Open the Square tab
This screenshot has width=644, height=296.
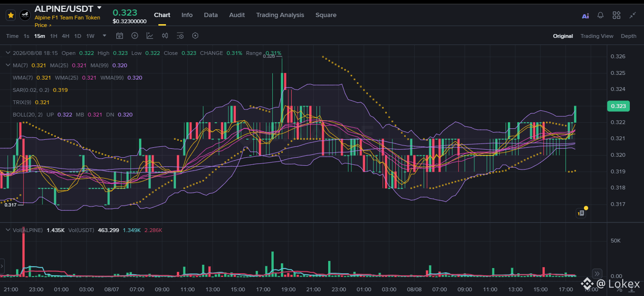pyautogui.click(x=326, y=15)
